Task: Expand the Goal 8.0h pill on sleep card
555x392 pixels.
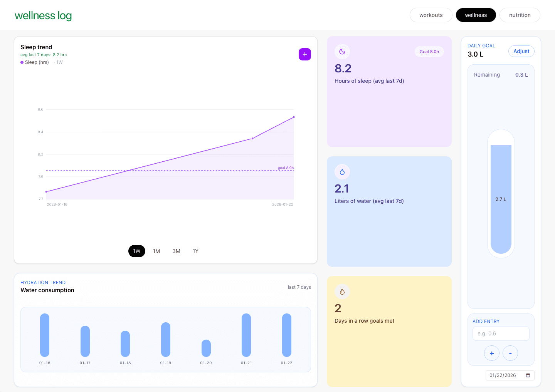Action: tap(429, 51)
